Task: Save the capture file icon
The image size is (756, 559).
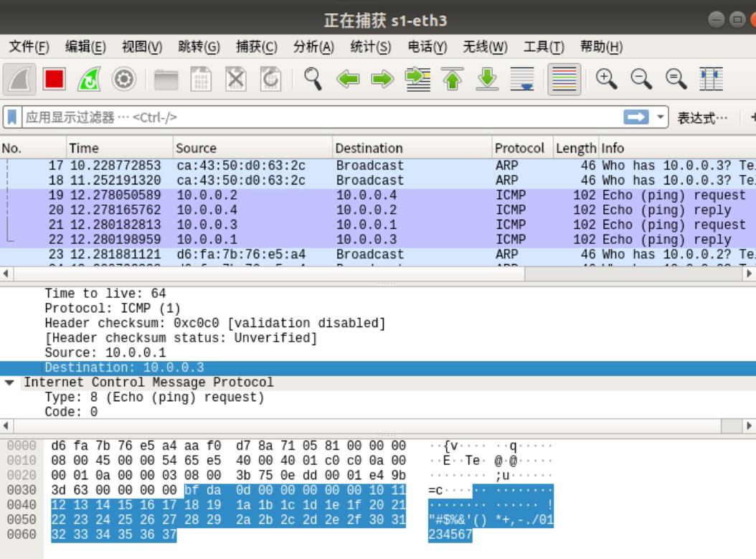Action: click(201, 79)
